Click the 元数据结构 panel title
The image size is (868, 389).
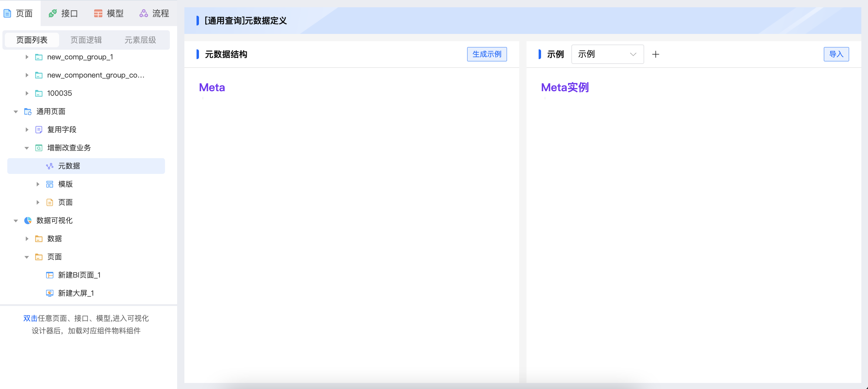(226, 54)
